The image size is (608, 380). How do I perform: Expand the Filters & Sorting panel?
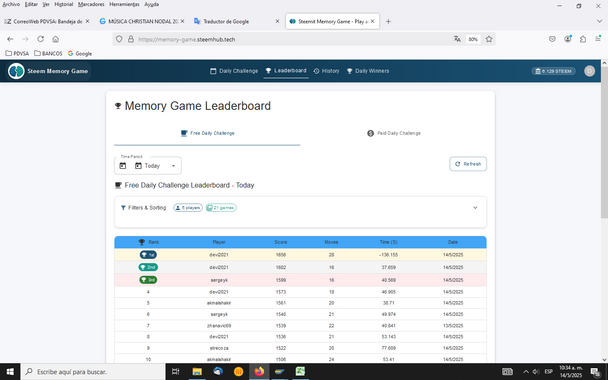click(475, 208)
